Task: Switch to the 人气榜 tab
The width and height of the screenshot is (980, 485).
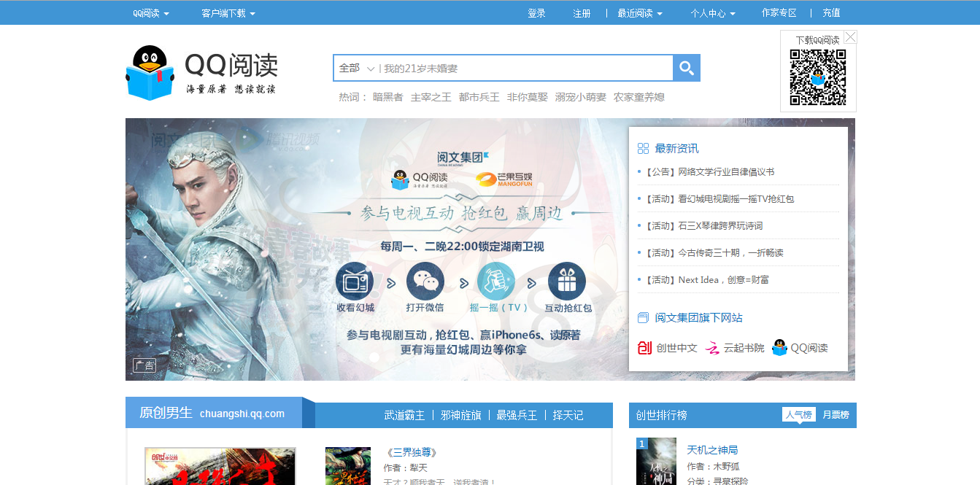Action: (798, 415)
